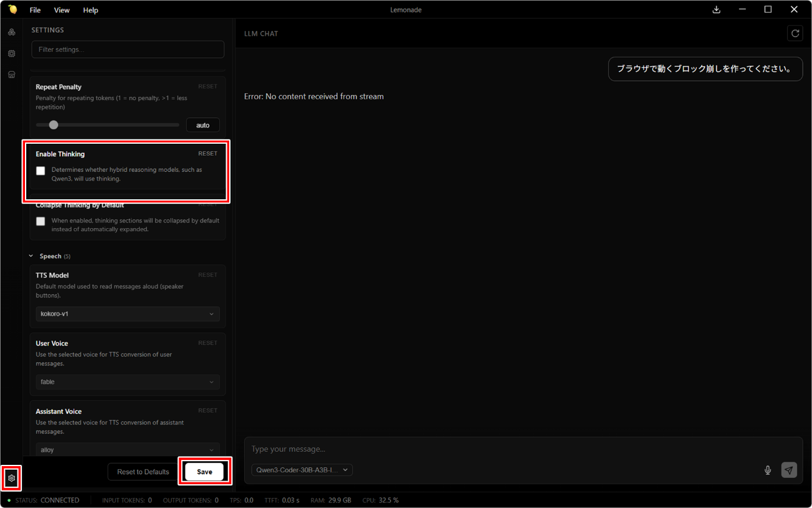Click the download icon in title bar
The image size is (812, 508).
(x=716, y=9)
